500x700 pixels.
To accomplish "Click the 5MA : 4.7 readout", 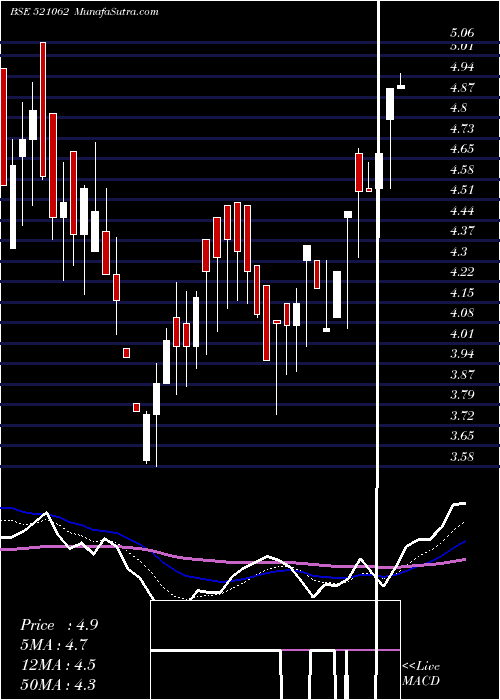I will [54, 645].
